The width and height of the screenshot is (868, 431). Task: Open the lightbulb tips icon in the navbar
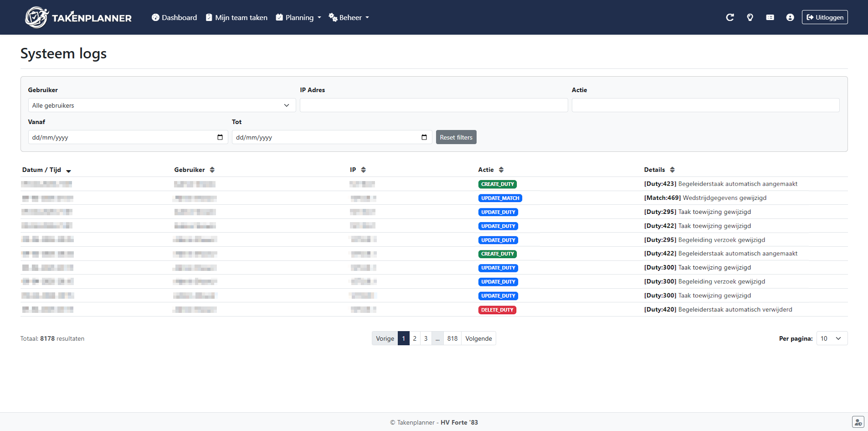(x=750, y=17)
